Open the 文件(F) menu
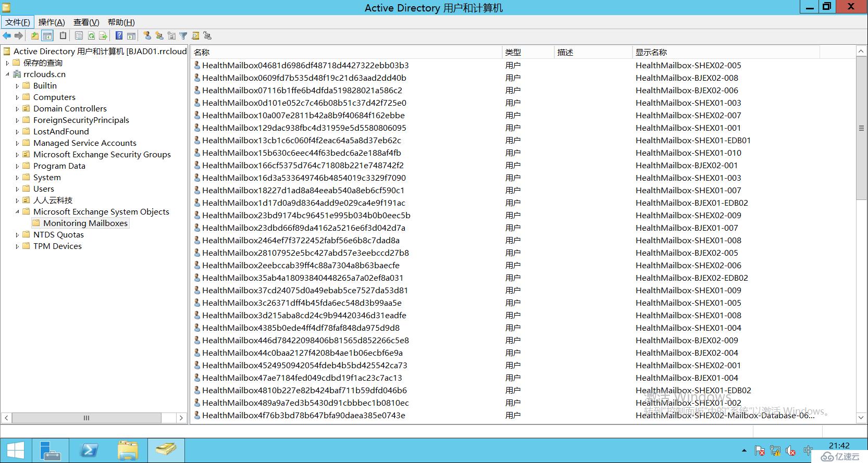Screen dimensions: 868x463 point(18,22)
